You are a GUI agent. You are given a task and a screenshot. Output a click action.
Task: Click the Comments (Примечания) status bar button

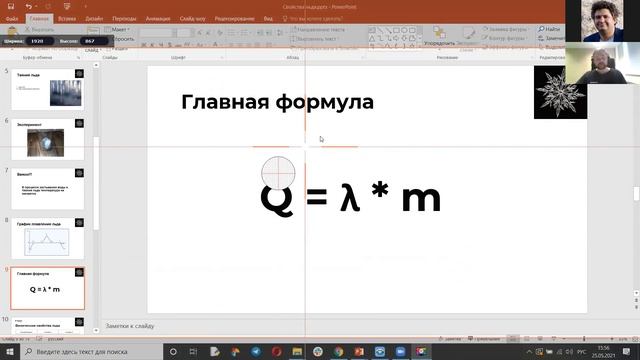(484, 339)
